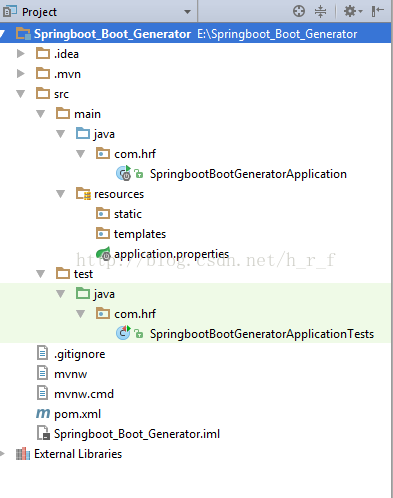393x498 pixels.
Task: Select the SpringbootBootGeneratorApplicationTests class icon
Action: (x=123, y=333)
